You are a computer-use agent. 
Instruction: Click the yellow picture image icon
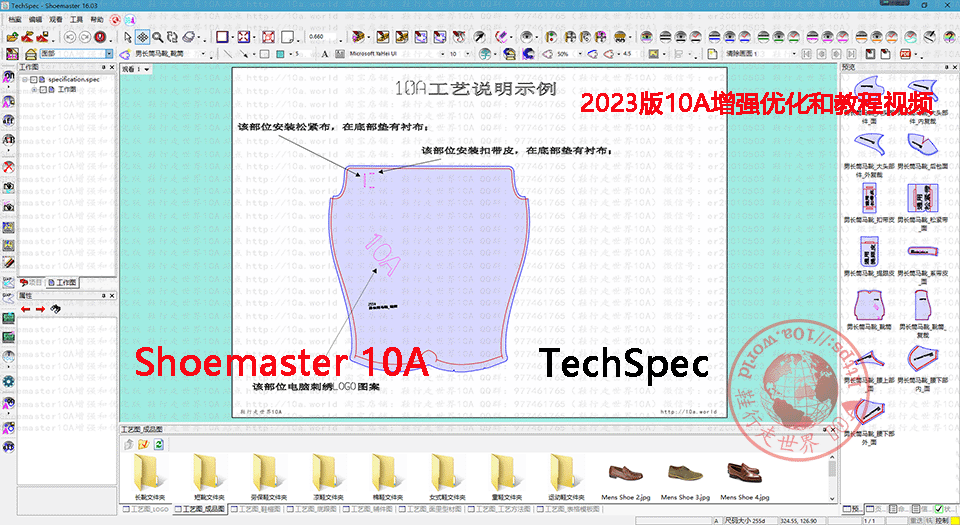coord(653,54)
